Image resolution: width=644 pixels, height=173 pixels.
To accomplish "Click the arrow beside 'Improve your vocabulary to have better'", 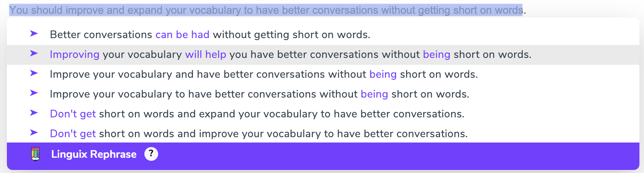I will [34, 93].
